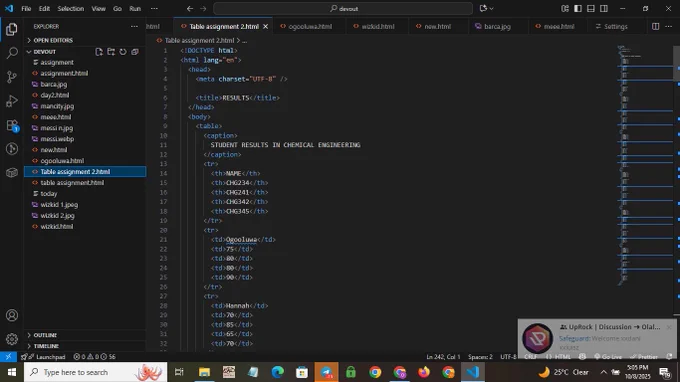This screenshot has height=382, width=680.
Task: Toggle the primary side bar
Action: 578,8
